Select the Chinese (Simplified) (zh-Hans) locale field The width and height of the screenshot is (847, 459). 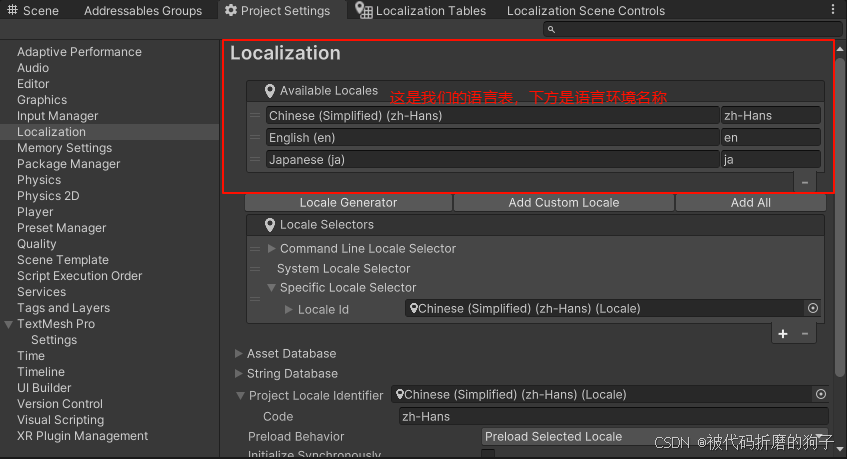coord(492,116)
